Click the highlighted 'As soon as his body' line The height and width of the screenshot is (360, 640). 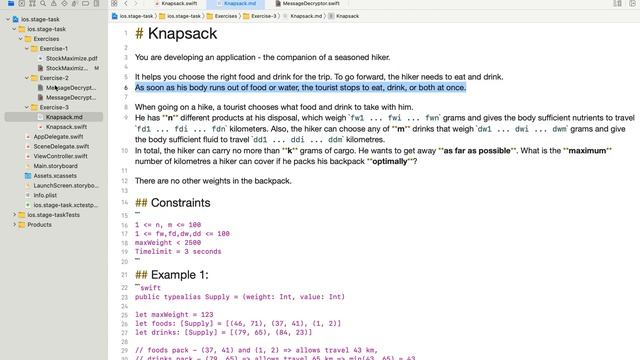click(300, 87)
